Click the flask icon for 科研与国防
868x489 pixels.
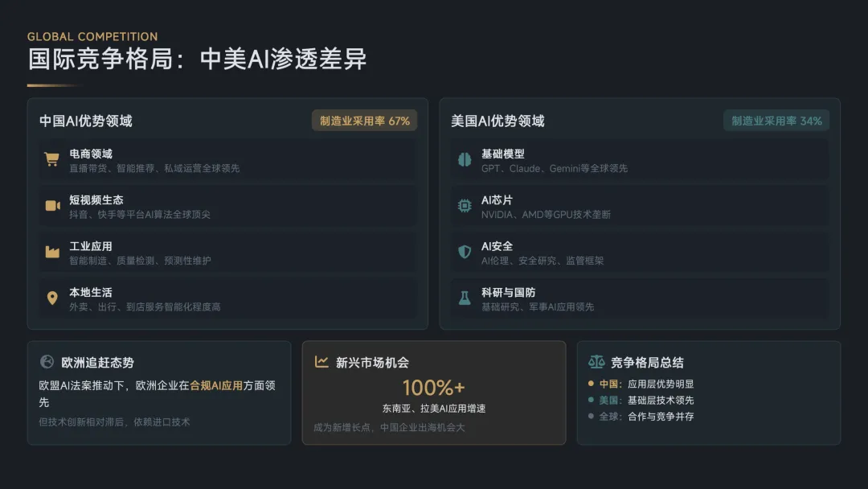coord(465,298)
